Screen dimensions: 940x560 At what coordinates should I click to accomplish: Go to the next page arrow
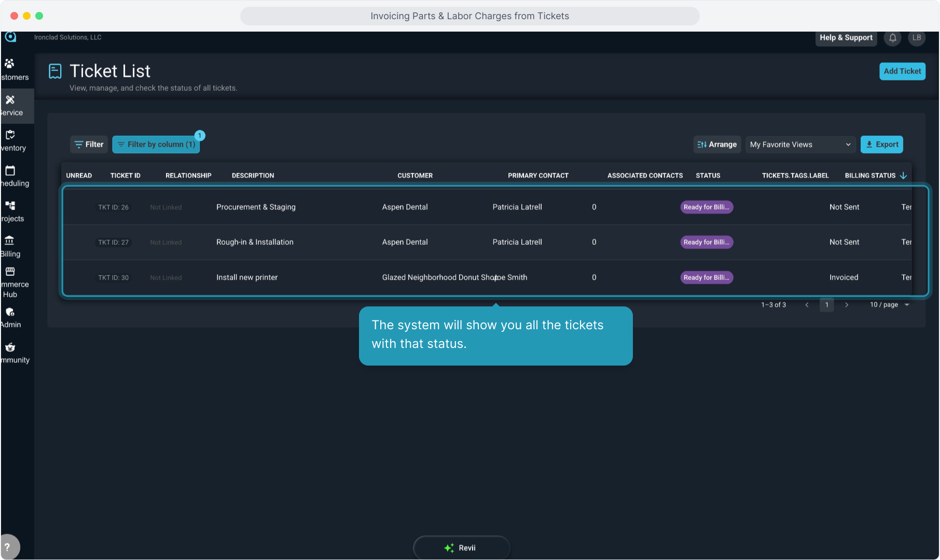847,305
